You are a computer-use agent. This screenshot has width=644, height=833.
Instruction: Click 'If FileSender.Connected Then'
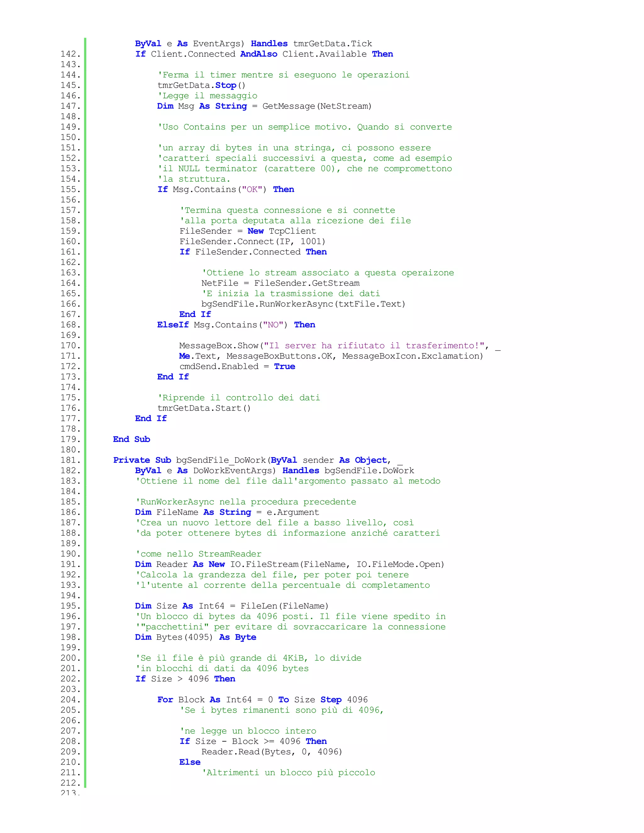coord(253,252)
